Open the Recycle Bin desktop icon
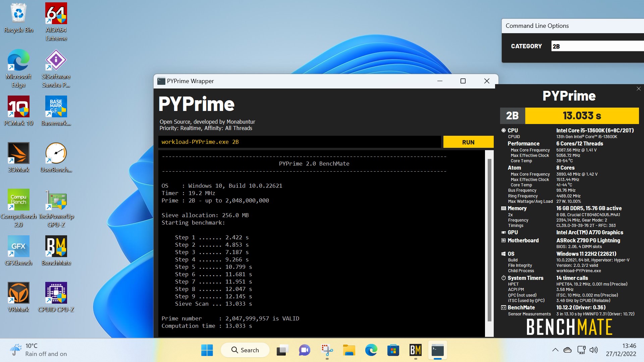 coord(18,18)
